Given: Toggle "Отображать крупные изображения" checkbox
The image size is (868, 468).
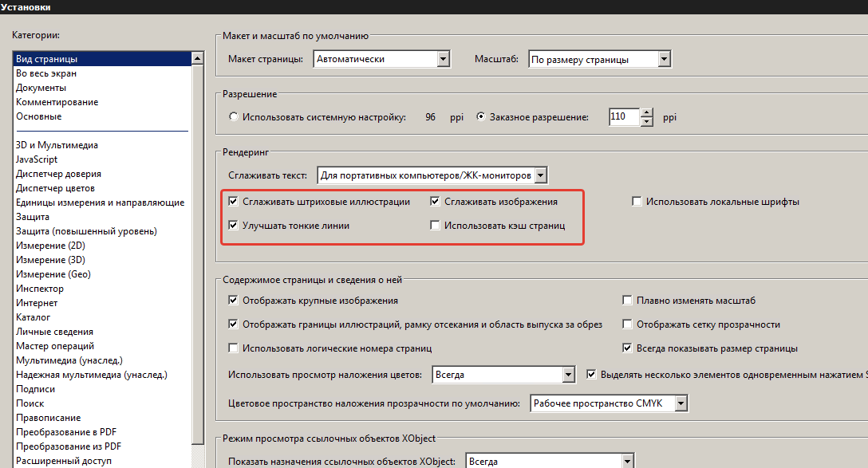Looking at the screenshot, I should point(233,301).
